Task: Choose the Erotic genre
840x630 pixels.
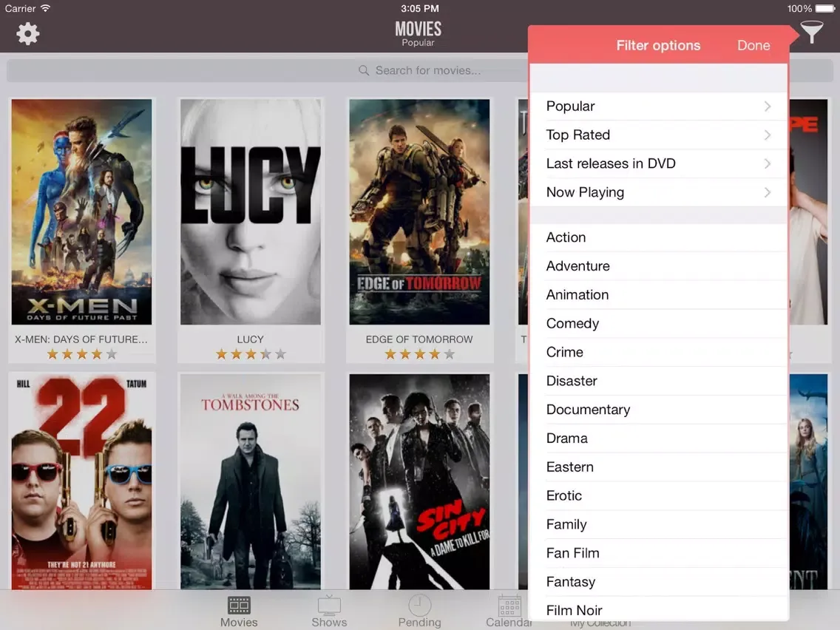Action: (658, 495)
